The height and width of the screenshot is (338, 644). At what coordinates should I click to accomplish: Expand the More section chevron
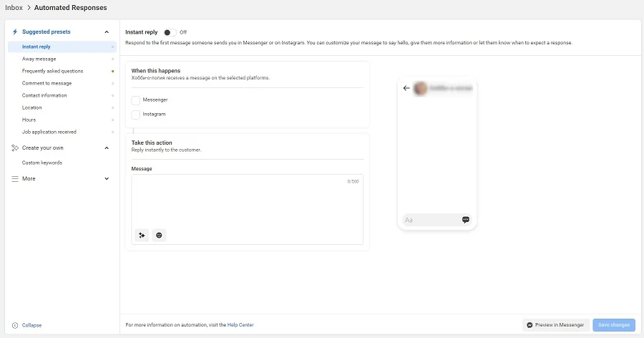click(x=107, y=178)
